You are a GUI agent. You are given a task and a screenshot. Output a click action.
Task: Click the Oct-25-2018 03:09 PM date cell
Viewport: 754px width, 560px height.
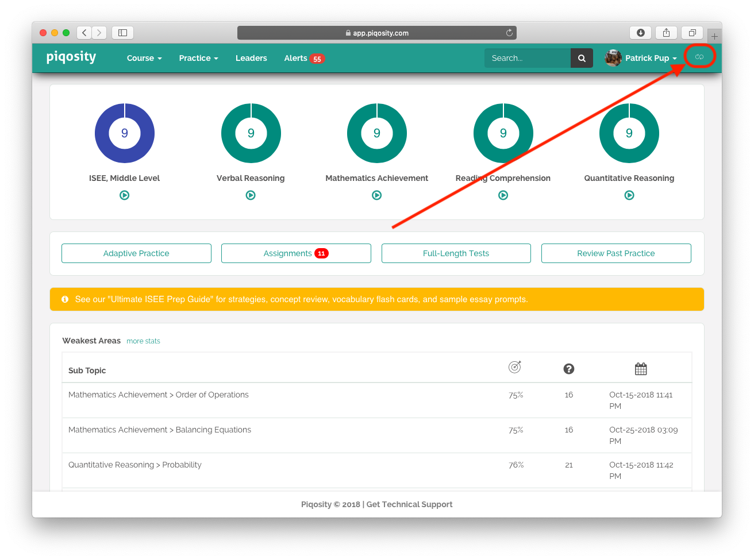tap(644, 435)
